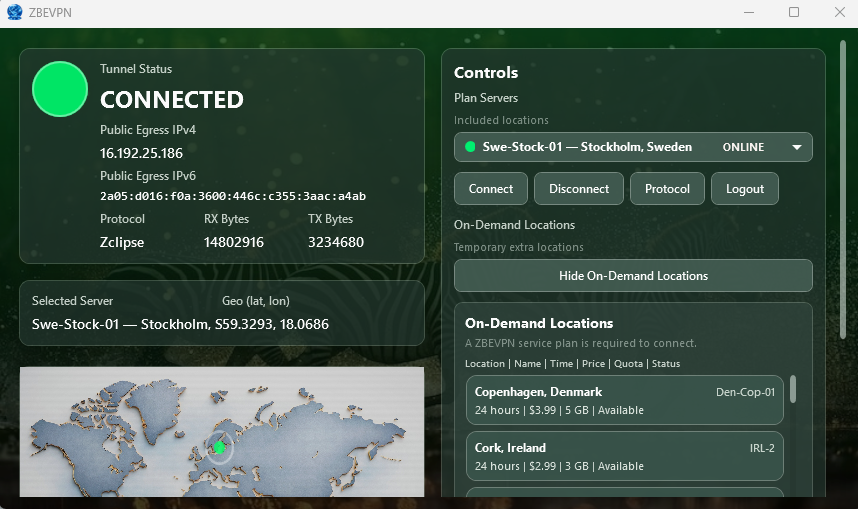
Task: Click the main window vertical scrollbar
Action: coord(843,189)
